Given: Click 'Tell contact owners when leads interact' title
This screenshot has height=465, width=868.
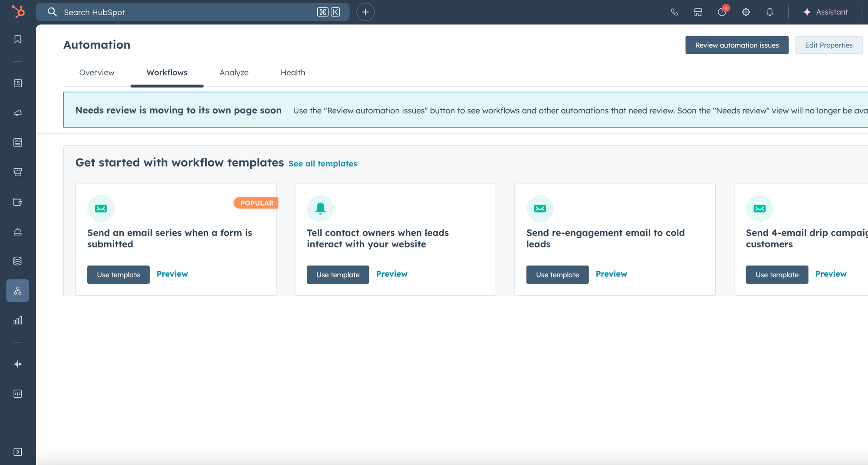Looking at the screenshot, I should (x=378, y=238).
